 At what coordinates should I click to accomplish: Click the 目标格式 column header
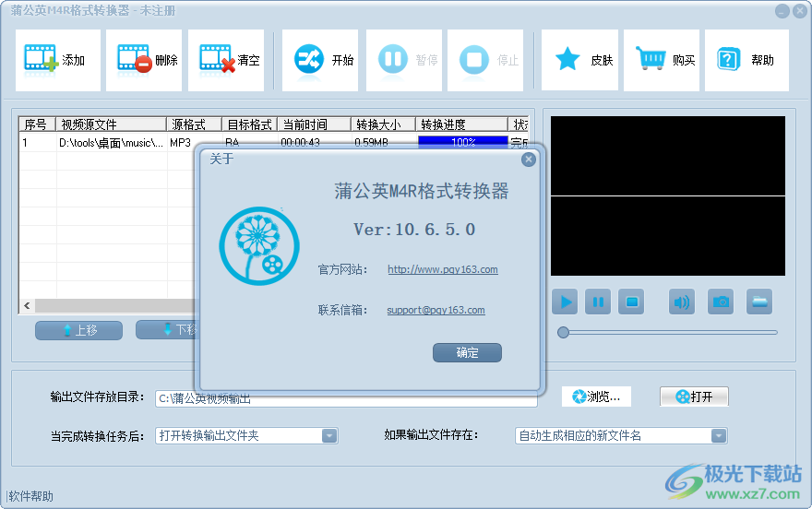coord(250,124)
